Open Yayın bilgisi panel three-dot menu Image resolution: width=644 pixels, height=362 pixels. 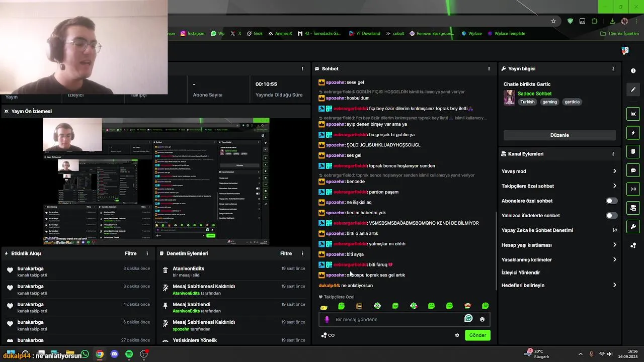613,68
